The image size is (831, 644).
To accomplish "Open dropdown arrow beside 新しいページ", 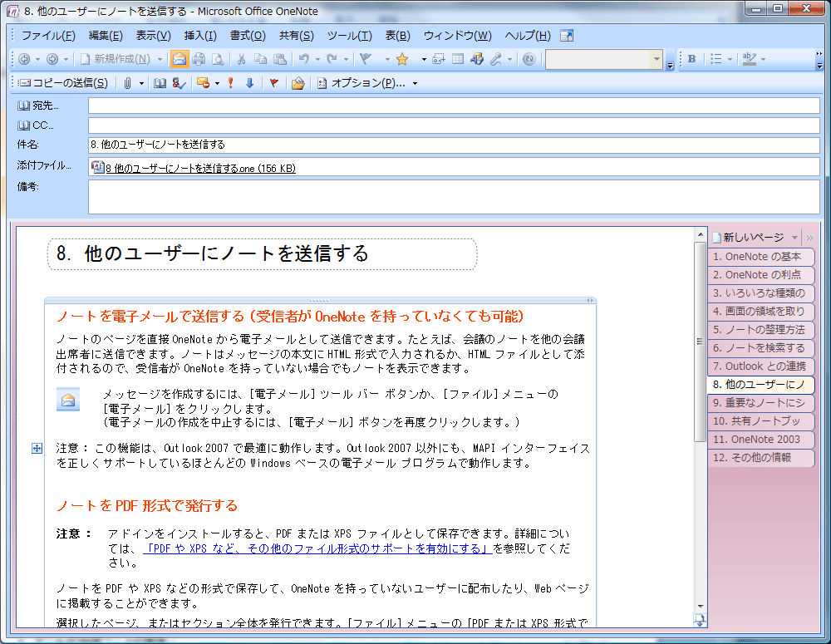I will coord(794,238).
